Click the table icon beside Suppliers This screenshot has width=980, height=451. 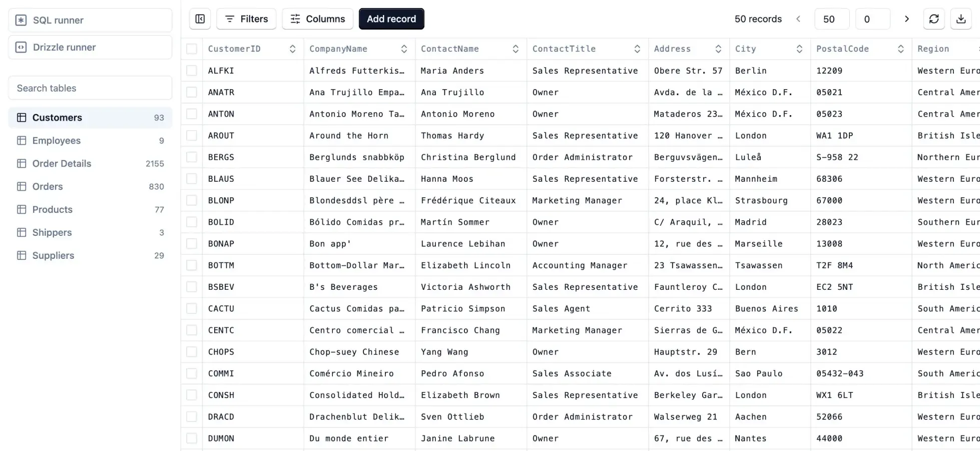[21, 255]
